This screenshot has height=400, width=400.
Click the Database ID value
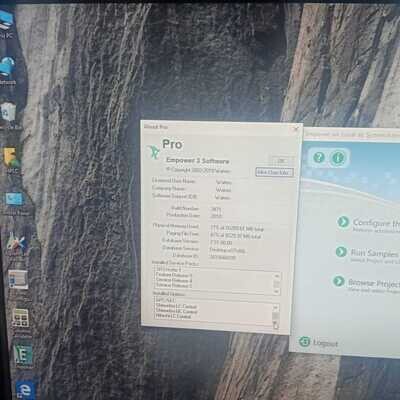tap(223, 257)
